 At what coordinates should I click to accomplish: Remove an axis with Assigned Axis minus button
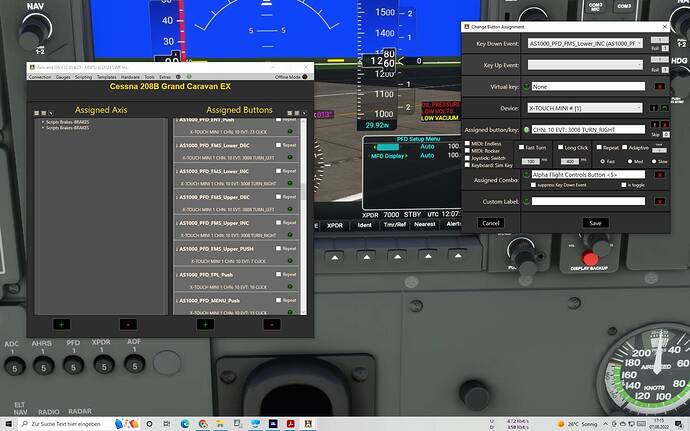pyautogui.click(x=128, y=324)
